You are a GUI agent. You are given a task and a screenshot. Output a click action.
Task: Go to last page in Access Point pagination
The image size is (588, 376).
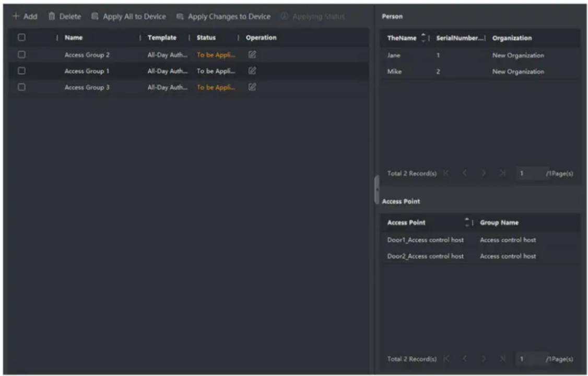(x=502, y=359)
